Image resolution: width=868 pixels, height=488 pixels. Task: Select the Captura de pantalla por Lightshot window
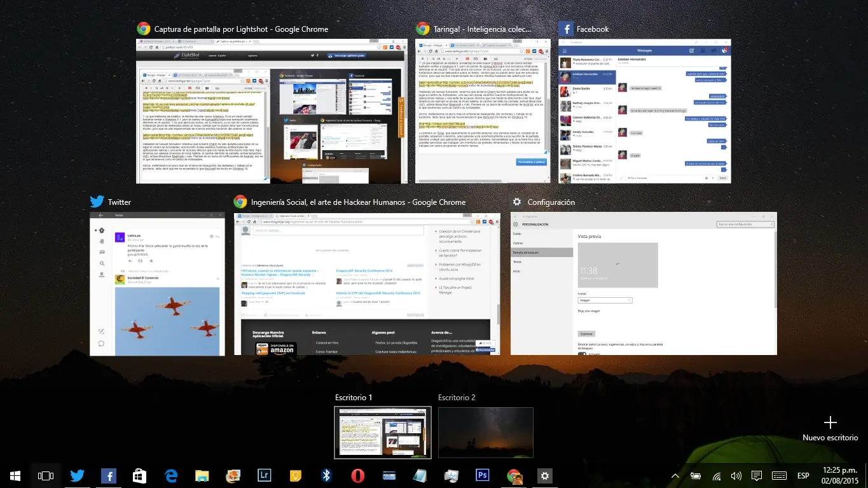click(x=272, y=111)
